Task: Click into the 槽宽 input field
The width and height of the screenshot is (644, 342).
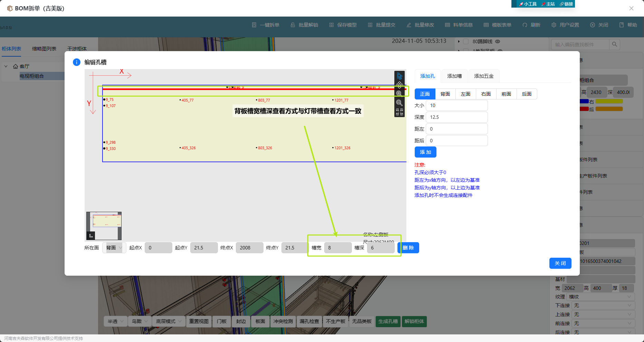Action: tap(338, 248)
